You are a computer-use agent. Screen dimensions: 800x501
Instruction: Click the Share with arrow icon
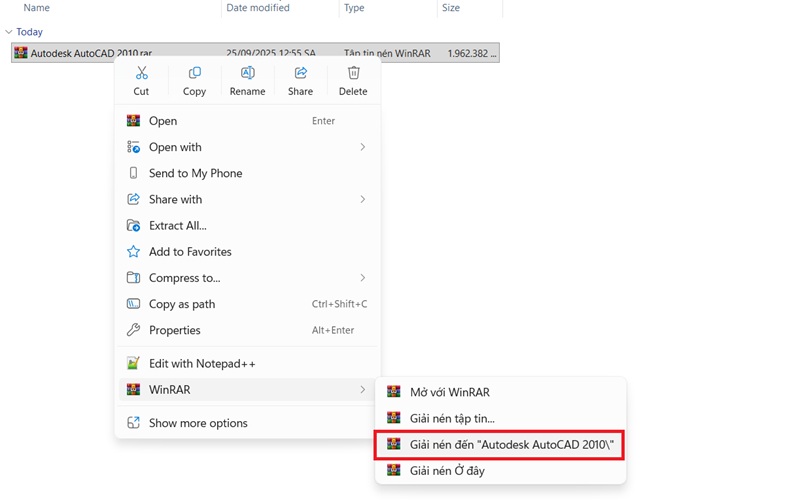133,199
